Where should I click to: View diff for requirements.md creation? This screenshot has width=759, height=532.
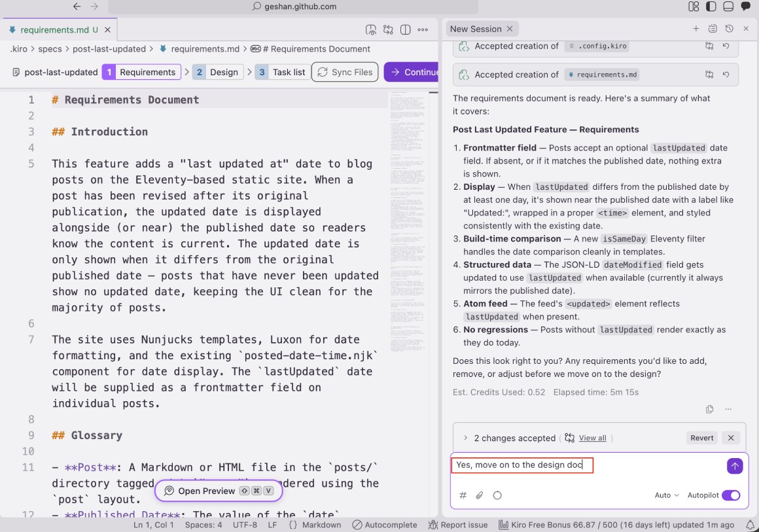[709, 75]
